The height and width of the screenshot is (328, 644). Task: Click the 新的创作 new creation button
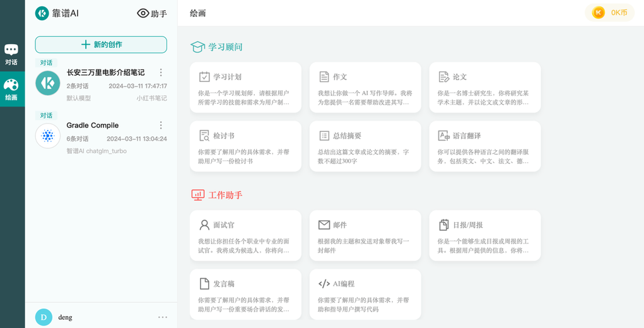point(101,45)
